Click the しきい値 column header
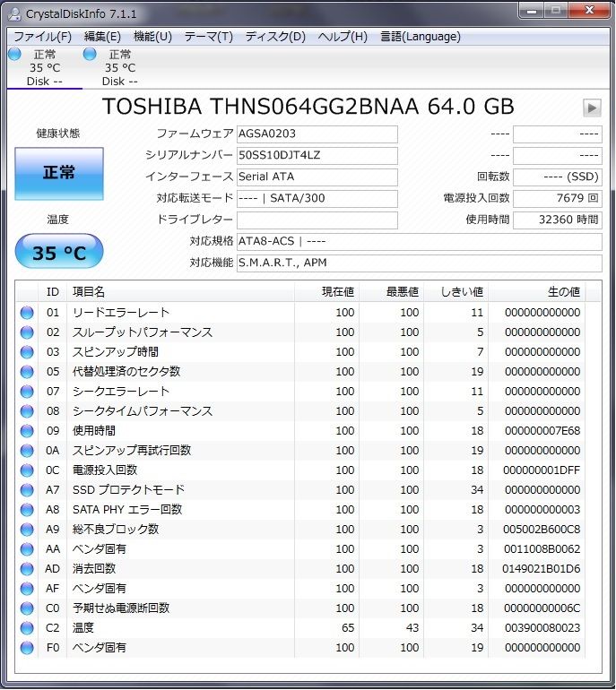Viewport: 616px width, 690px height. point(456,292)
